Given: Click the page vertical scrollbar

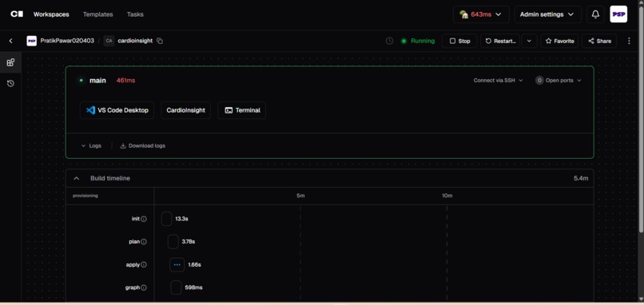Looking at the screenshot, I should coord(642,119).
